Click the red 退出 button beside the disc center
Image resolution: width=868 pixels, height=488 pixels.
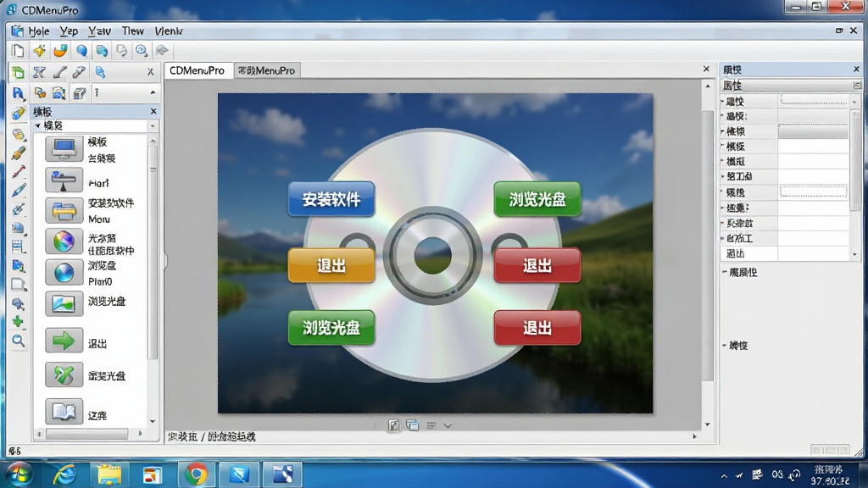click(537, 265)
